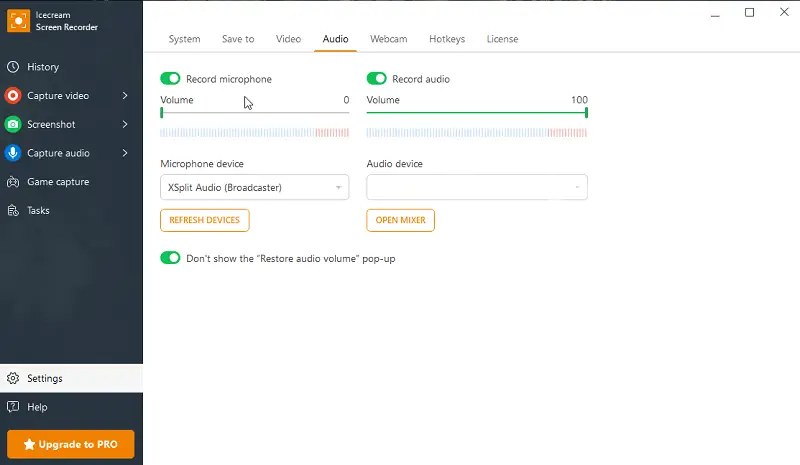Click the Capture audio microphone icon
Image resolution: width=800 pixels, height=465 pixels.
click(13, 153)
